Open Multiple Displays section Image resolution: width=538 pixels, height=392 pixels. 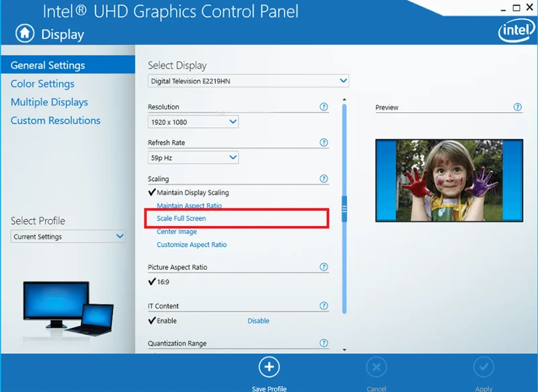[49, 102]
